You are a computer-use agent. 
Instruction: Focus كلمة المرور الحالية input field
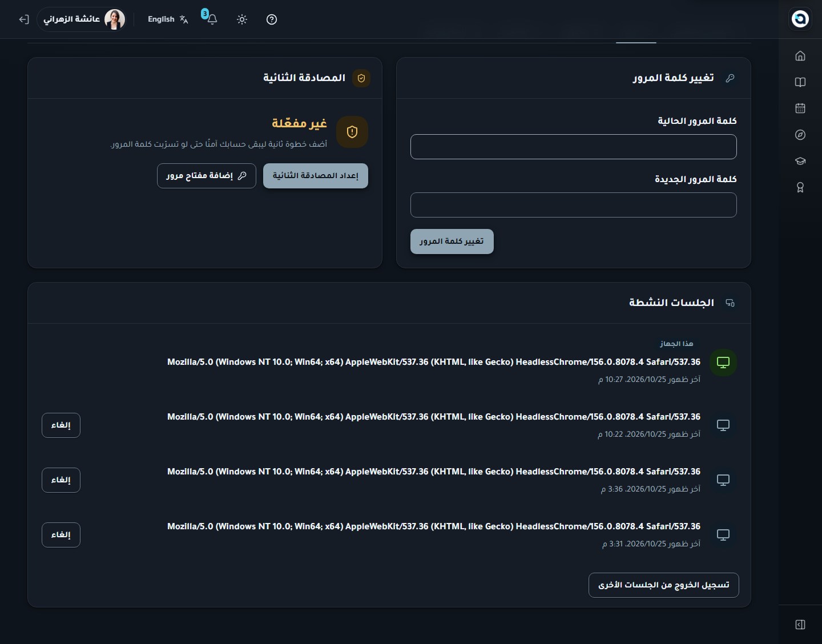tap(574, 147)
